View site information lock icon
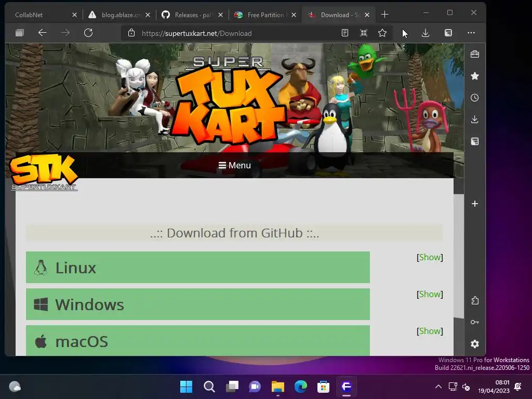The height and width of the screenshot is (399, 532). point(131,33)
